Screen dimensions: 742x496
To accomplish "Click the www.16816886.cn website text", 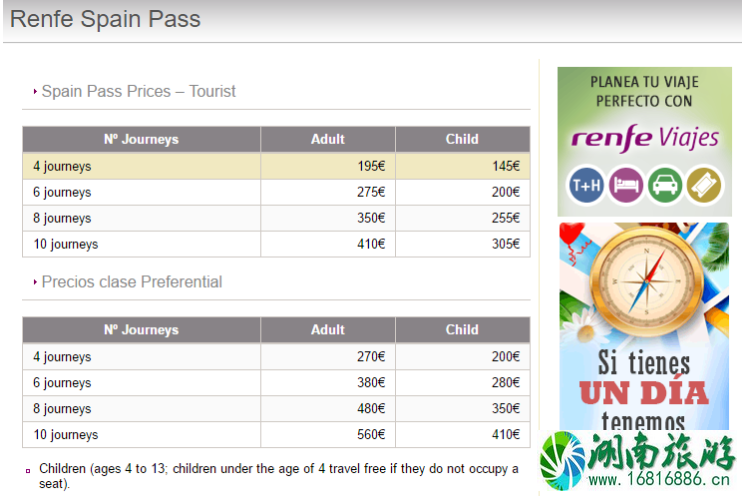I will click(x=659, y=479).
